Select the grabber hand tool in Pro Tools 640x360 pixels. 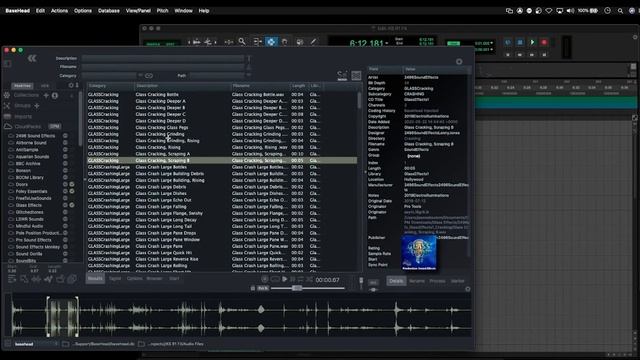[x=284, y=42]
